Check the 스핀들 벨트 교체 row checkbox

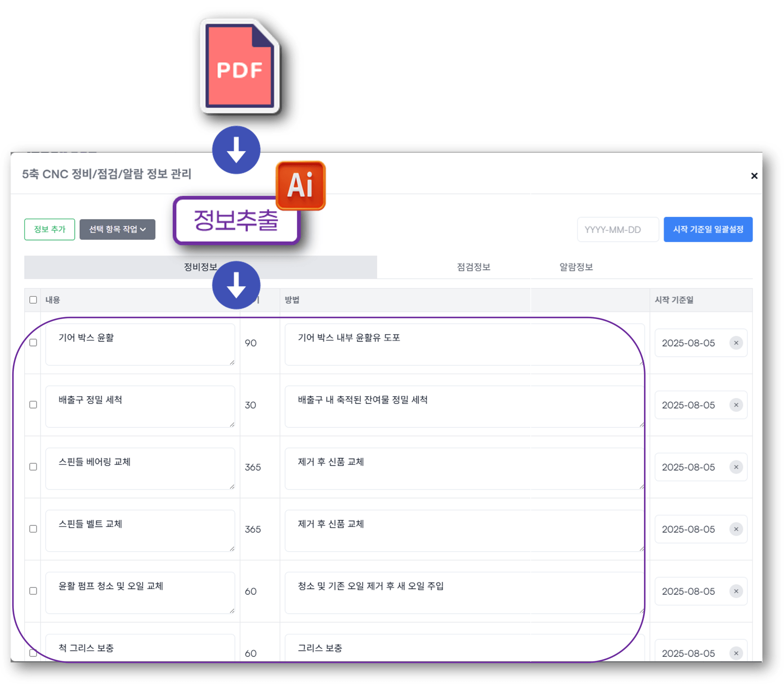[x=33, y=529]
